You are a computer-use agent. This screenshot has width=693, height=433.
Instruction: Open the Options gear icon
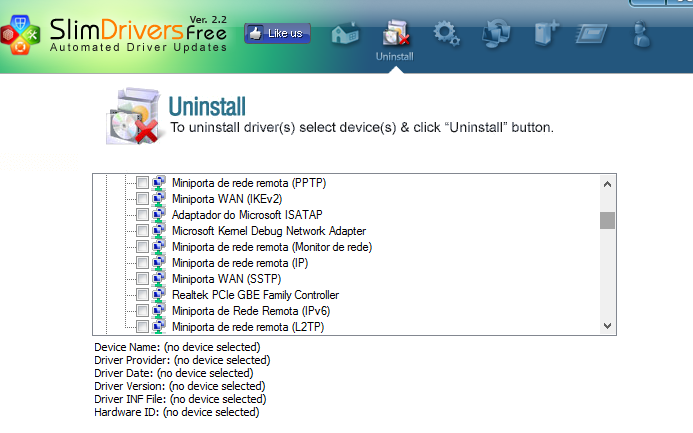point(446,34)
